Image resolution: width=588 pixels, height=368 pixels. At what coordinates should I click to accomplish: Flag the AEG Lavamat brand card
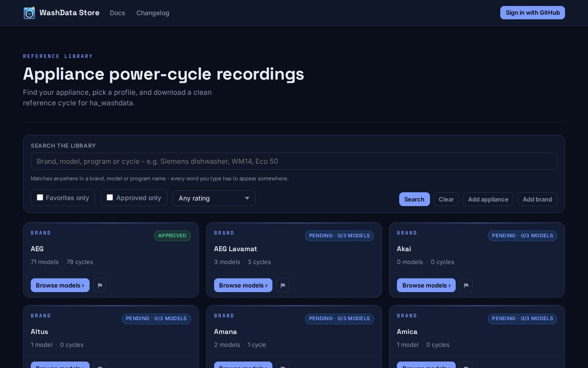tap(283, 285)
